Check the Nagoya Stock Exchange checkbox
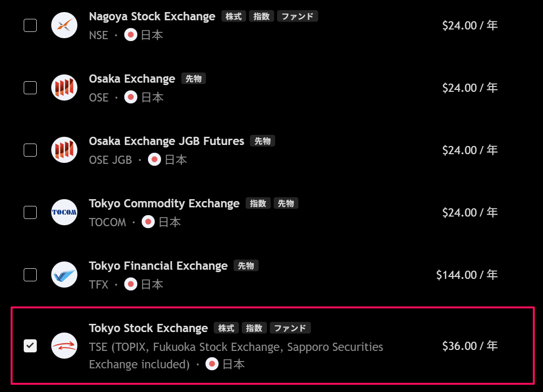 tap(30, 25)
